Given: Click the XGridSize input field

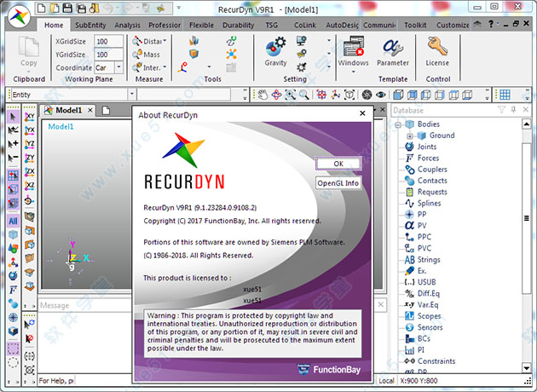Looking at the screenshot, I should pyautogui.click(x=108, y=42).
